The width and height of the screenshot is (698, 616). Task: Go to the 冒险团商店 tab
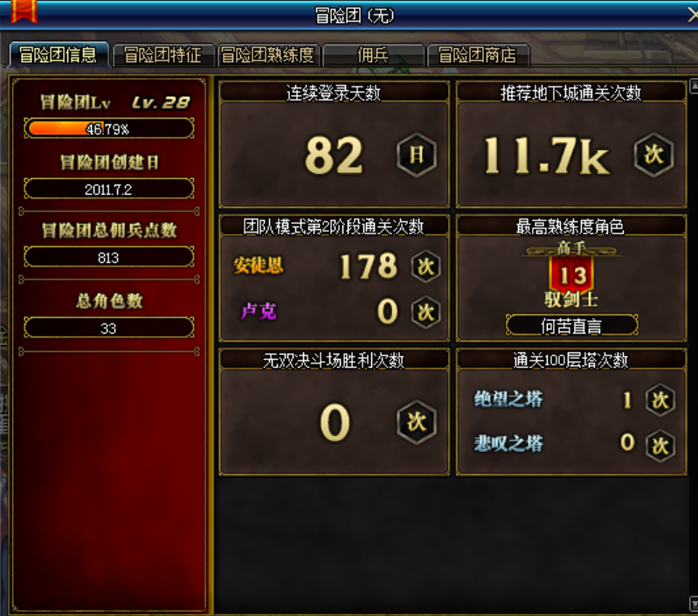pyautogui.click(x=478, y=55)
